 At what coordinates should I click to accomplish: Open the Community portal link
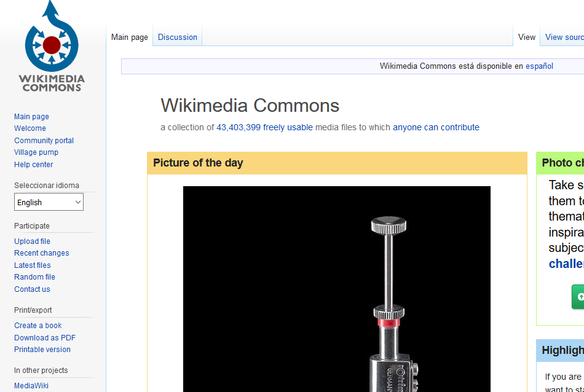click(44, 140)
